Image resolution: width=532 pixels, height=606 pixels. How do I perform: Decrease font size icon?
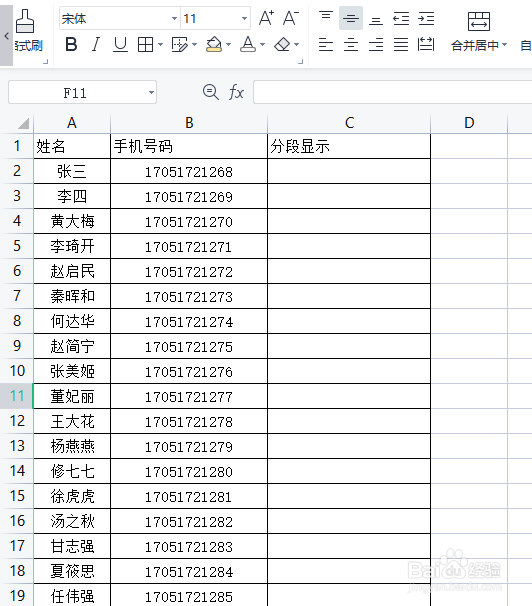[291, 18]
